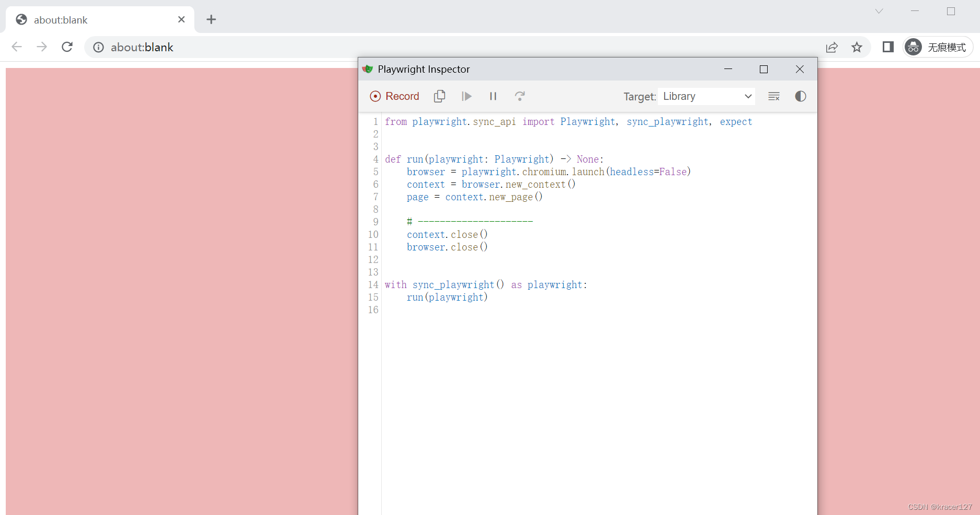This screenshot has height=515, width=980.
Task: Click line number 16 in the gutter
Action: click(373, 310)
